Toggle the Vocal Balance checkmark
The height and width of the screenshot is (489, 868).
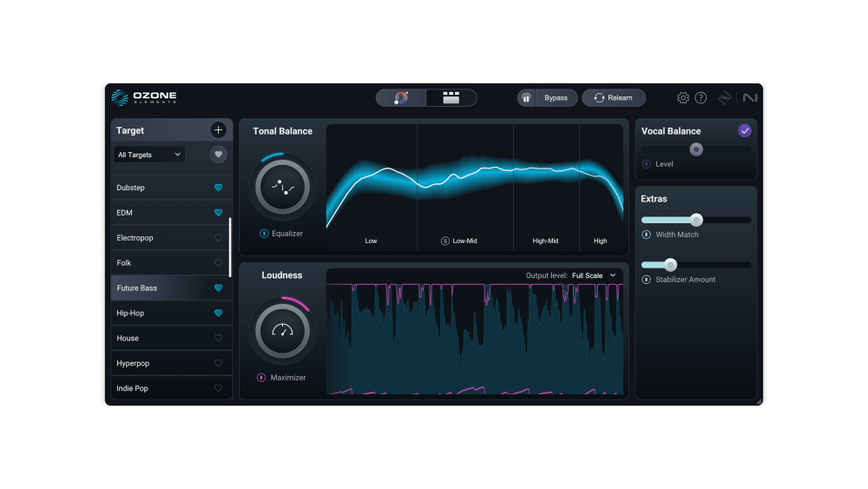[x=745, y=130]
